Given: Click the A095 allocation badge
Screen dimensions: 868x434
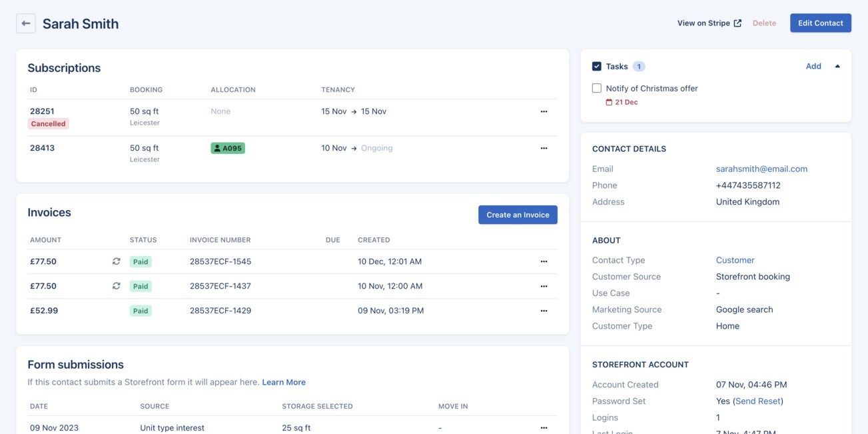Looking at the screenshot, I should 228,147.
